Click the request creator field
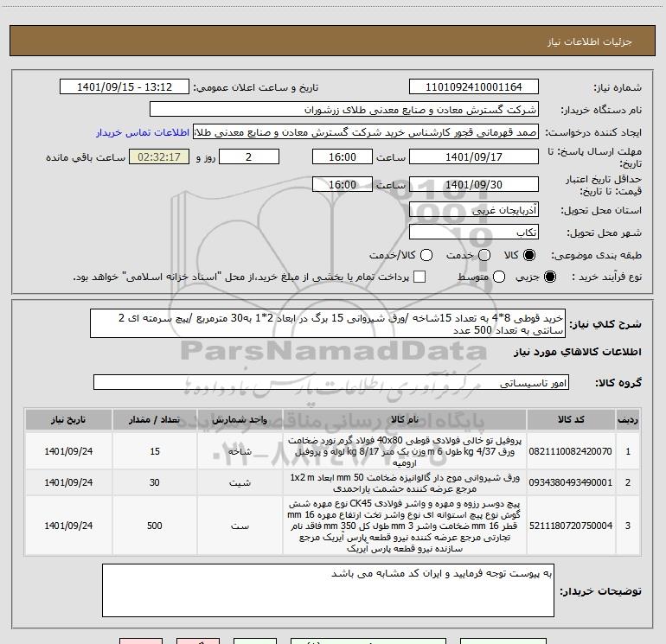This screenshot has height=644, width=666. pos(366,132)
